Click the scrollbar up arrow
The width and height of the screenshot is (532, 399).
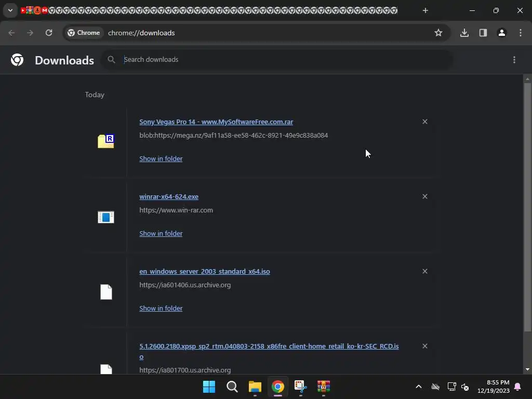[x=527, y=79]
